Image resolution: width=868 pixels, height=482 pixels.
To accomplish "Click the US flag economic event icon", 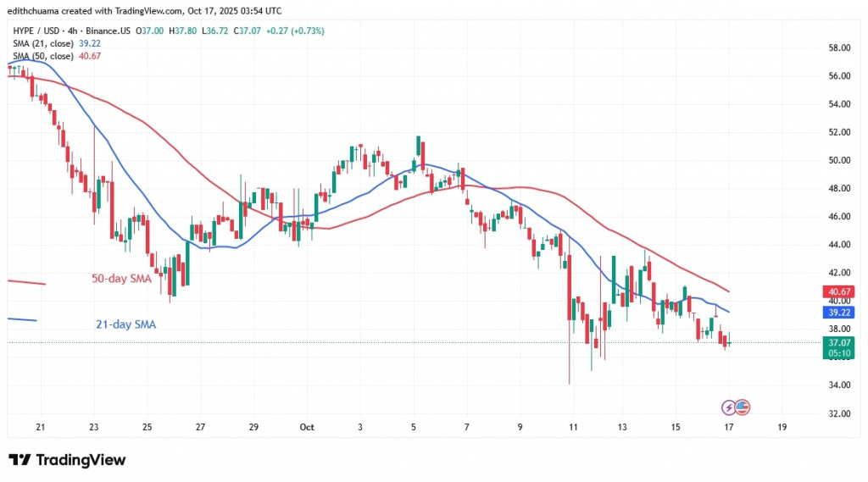I will click(x=742, y=407).
